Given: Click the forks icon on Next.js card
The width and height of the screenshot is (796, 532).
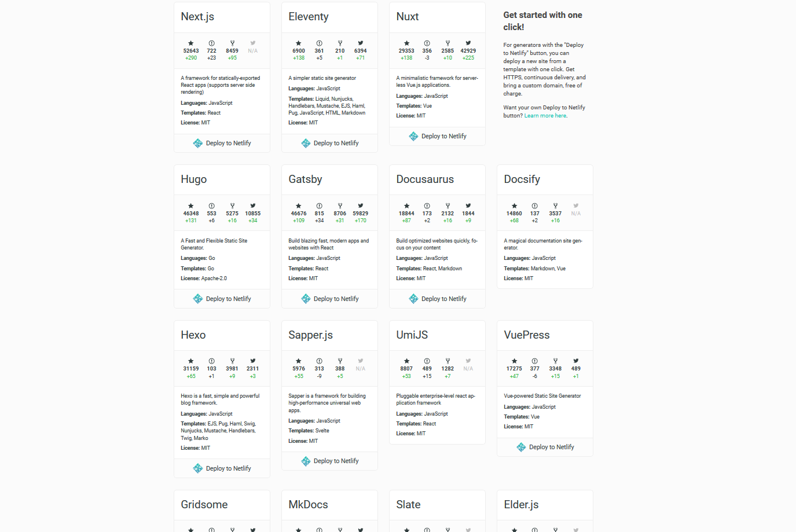Looking at the screenshot, I should click(232, 43).
